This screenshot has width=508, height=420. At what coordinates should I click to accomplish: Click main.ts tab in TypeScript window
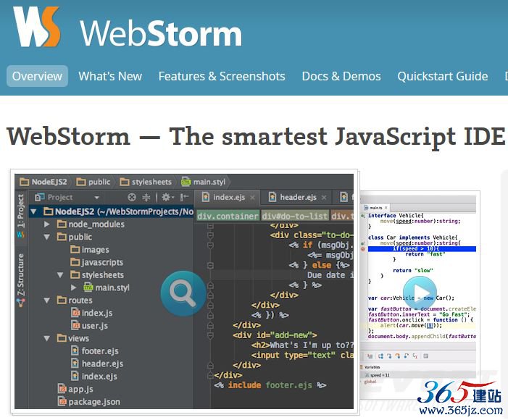pos(375,208)
